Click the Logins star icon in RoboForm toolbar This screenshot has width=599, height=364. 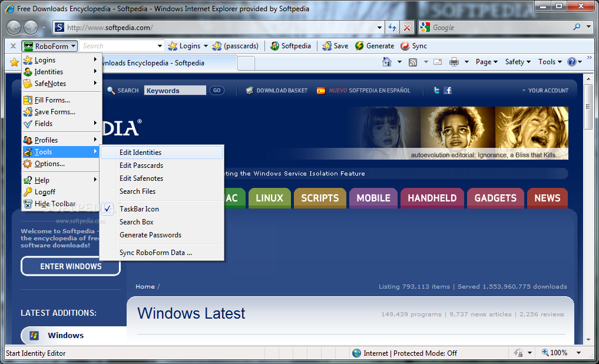point(173,46)
